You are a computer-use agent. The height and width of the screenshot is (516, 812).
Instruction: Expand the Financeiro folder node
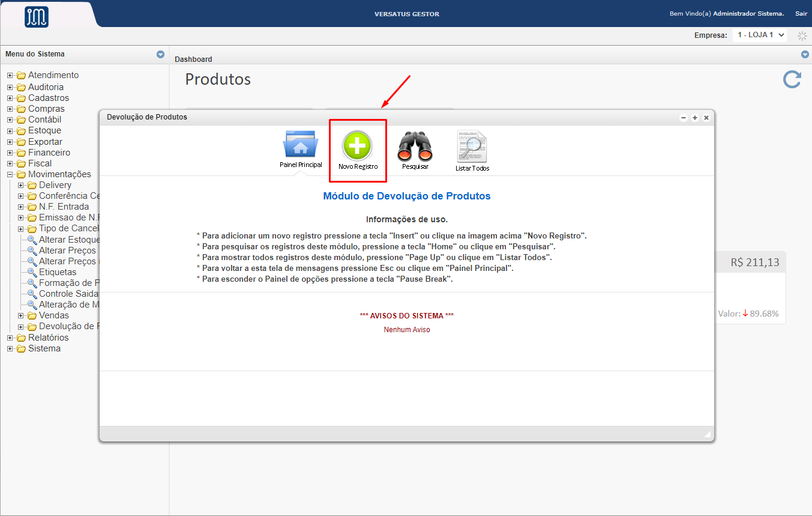(x=10, y=153)
